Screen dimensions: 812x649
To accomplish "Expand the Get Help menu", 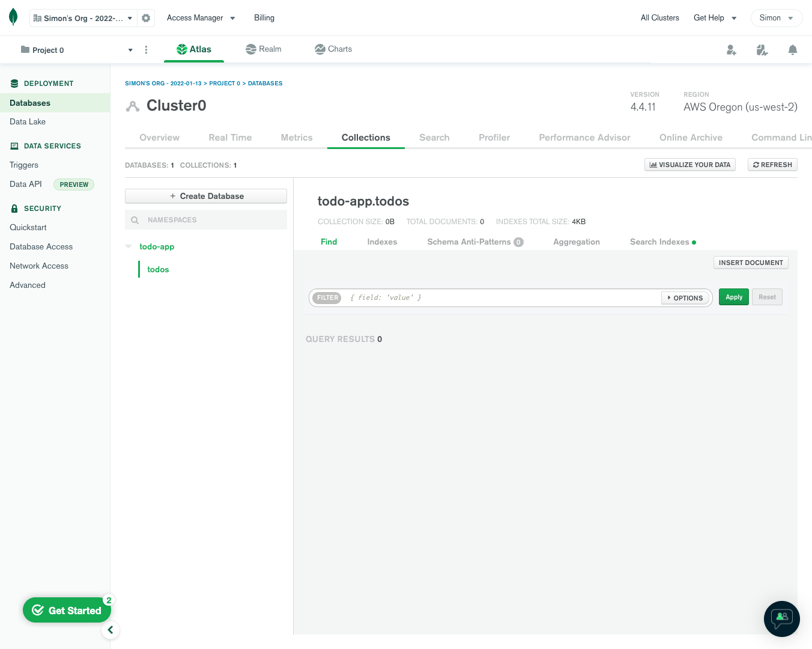I will pos(715,18).
